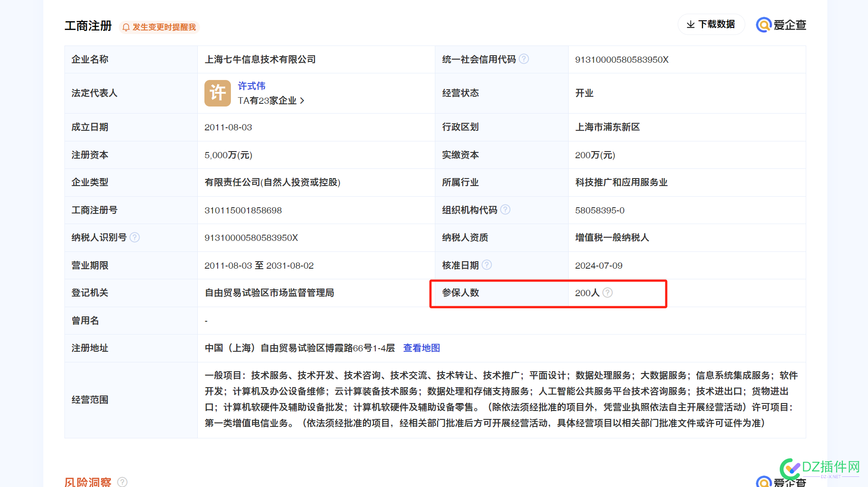The image size is (868, 487).
Task: Expand TA有23家企业 list
Action: coord(271,101)
